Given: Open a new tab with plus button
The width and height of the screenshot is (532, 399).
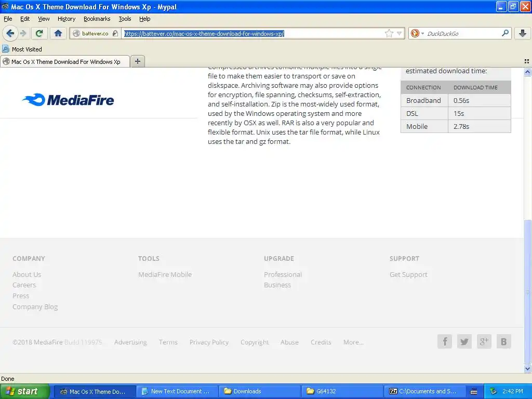Looking at the screenshot, I should click(x=137, y=61).
